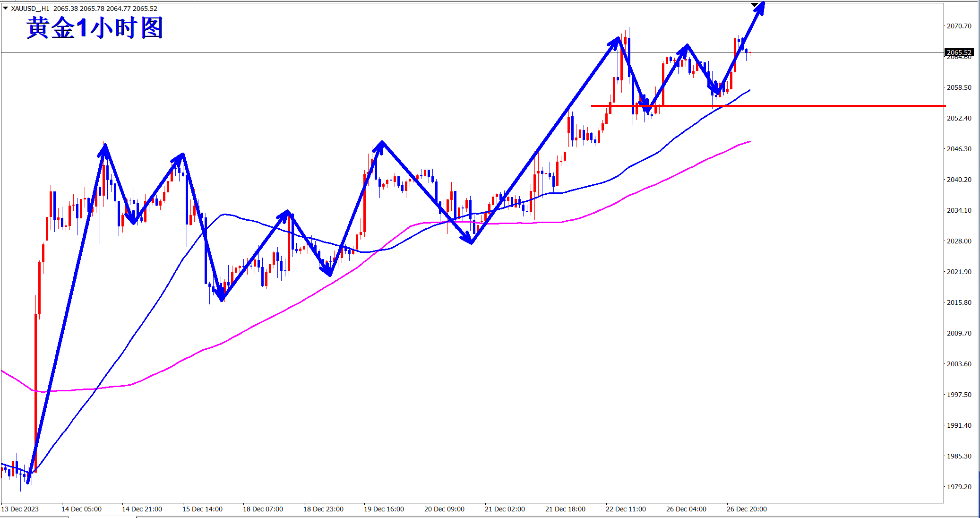
Task: Select the magenta moving average line's right end
Action: click(x=749, y=142)
